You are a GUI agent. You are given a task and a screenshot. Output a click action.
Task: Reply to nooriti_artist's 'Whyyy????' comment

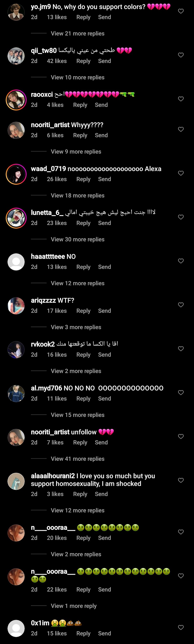coord(80,135)
